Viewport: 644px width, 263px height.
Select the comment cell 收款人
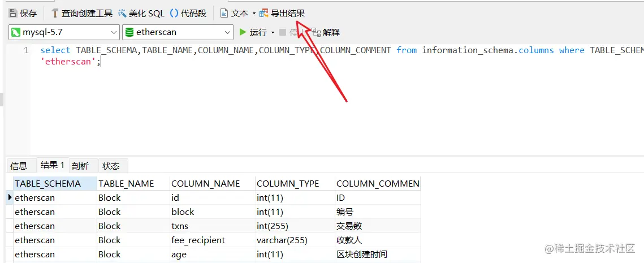[378, 240]
